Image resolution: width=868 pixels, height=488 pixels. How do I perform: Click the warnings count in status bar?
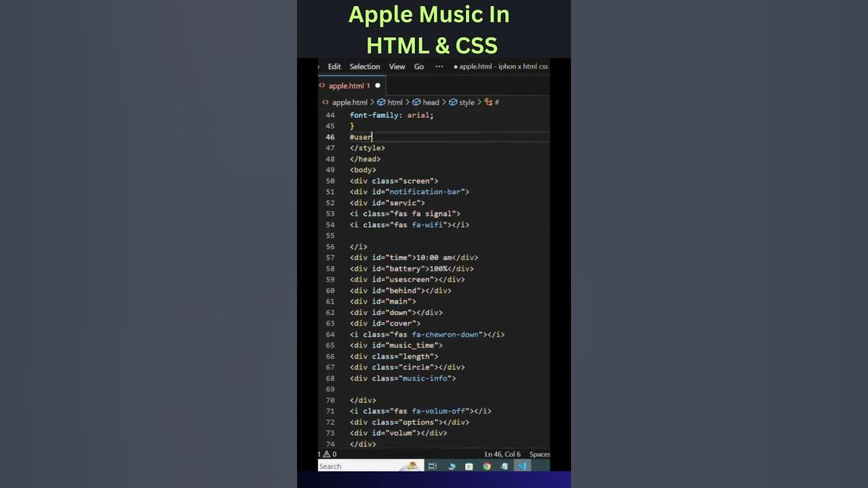point(330,454)
